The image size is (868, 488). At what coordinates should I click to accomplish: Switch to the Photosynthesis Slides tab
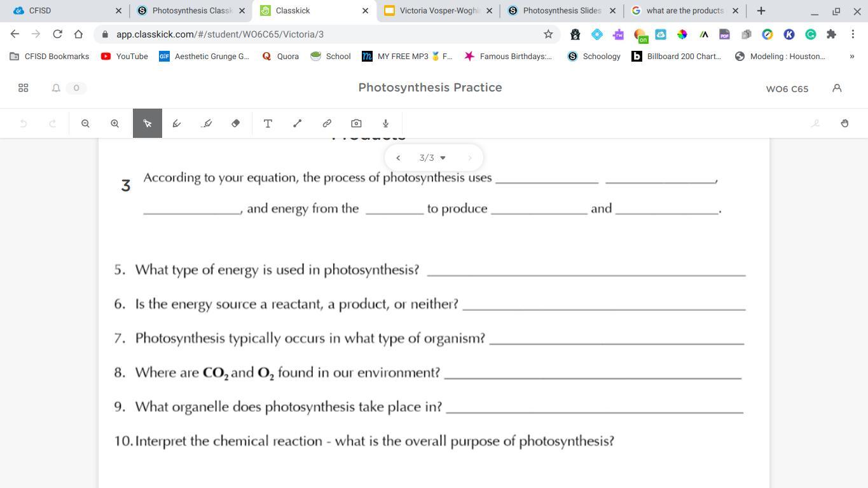(x=561, y=11)
